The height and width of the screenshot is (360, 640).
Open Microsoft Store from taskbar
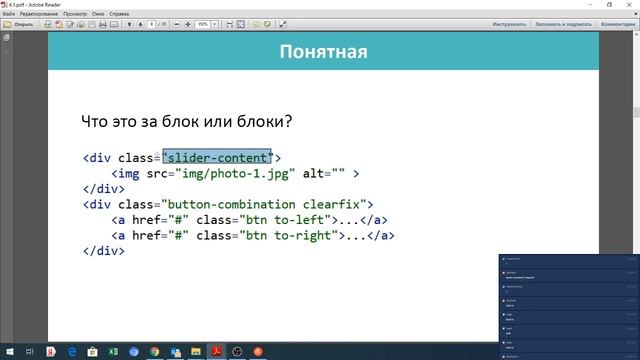(x=93, y=351)
